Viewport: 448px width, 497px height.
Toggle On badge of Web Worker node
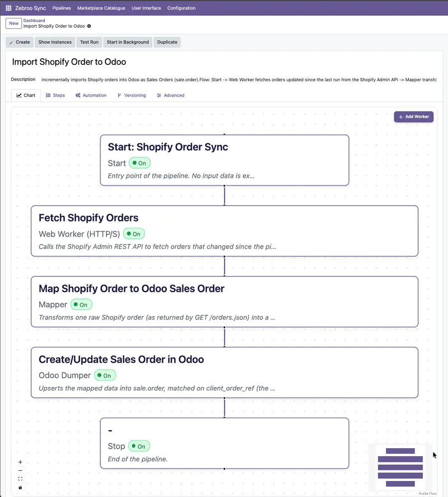(x=134, y=234)
